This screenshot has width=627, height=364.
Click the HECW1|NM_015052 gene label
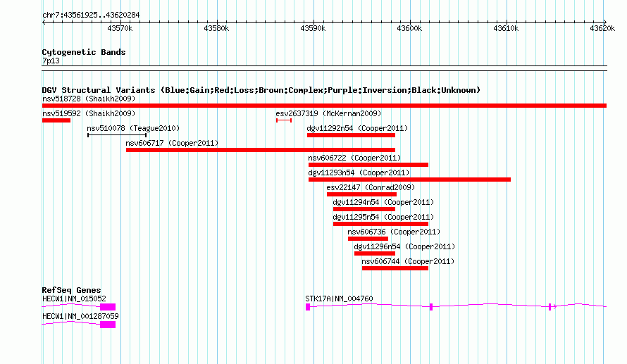pos(75,299)
